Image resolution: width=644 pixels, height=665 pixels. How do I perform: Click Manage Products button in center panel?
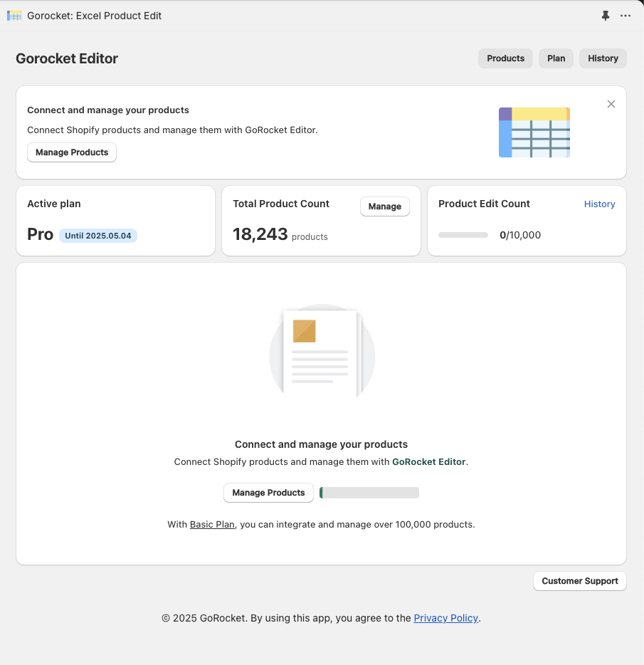268,493
